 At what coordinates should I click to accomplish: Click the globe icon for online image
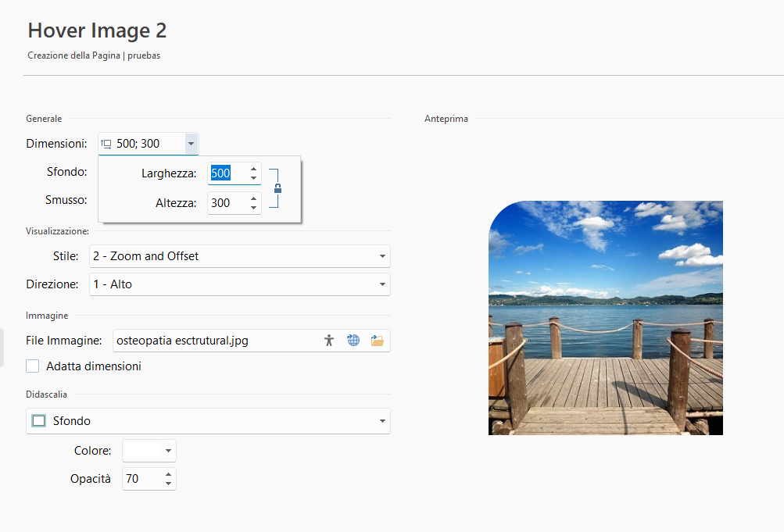353,341
